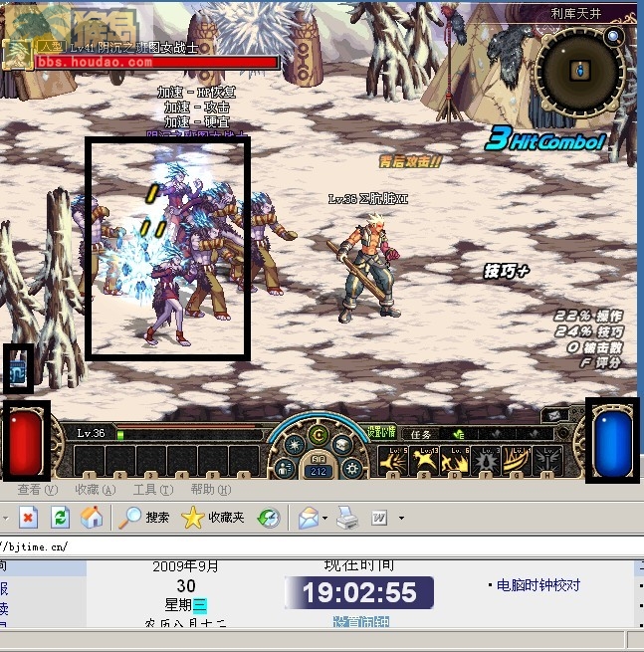Open the gold C coin shop icon
The image size is (644, 652).
point(319,435)
